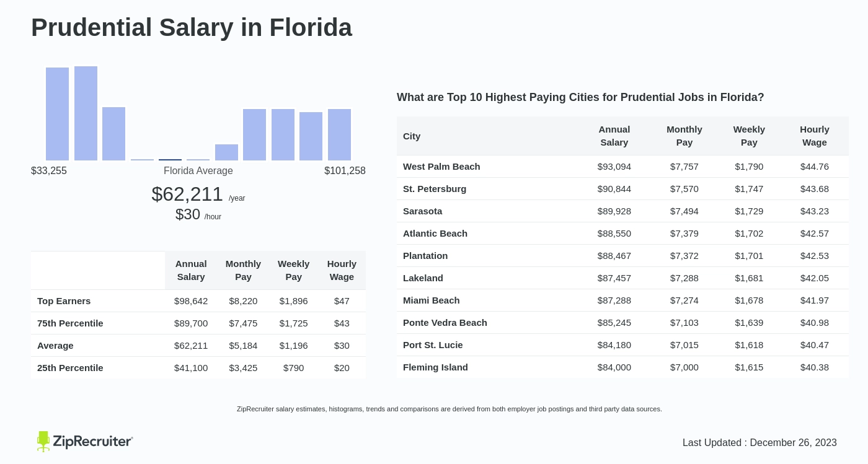Click Top Earners hourly wage $47
The height and width of the screenshot is (464, 868).
tap(342, 301)
